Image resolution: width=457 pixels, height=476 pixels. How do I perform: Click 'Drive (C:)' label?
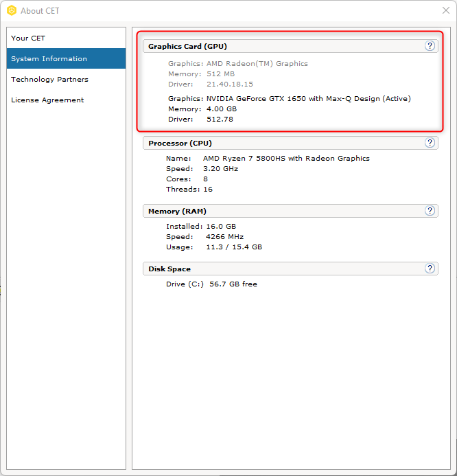[x=185, y=284]
